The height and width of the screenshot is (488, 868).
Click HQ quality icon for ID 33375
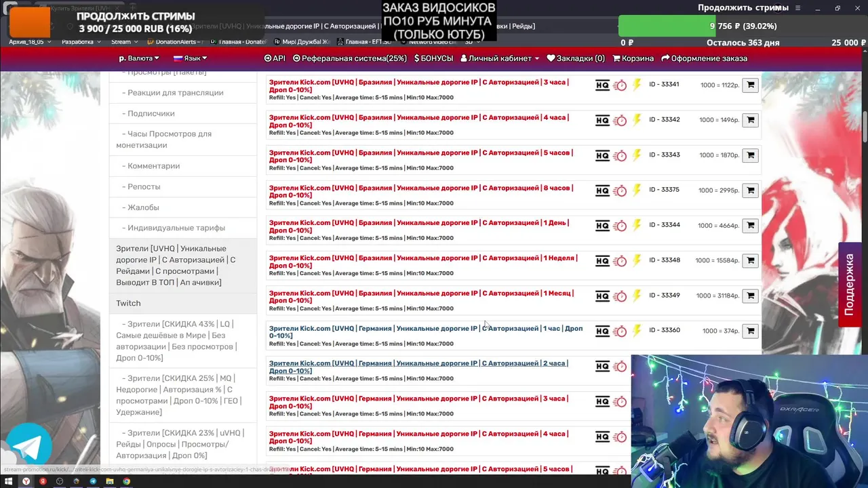pyautogui.click(x=602, y=191)
